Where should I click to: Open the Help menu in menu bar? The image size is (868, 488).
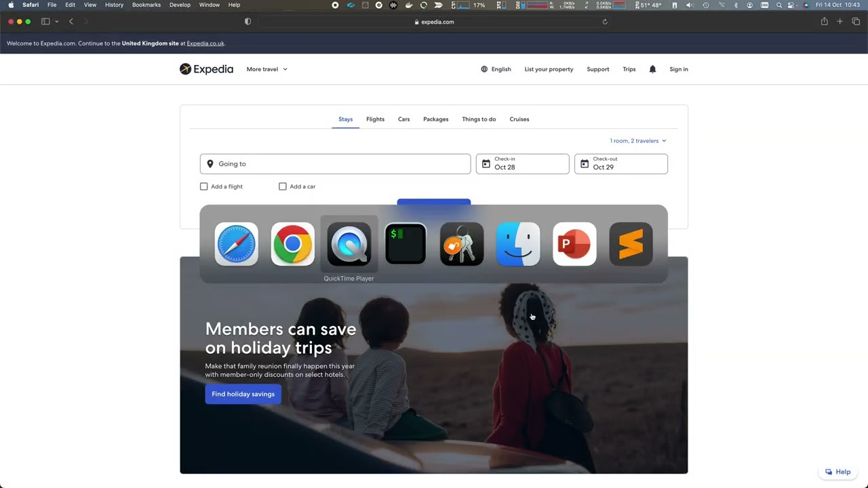coord(234,5)
